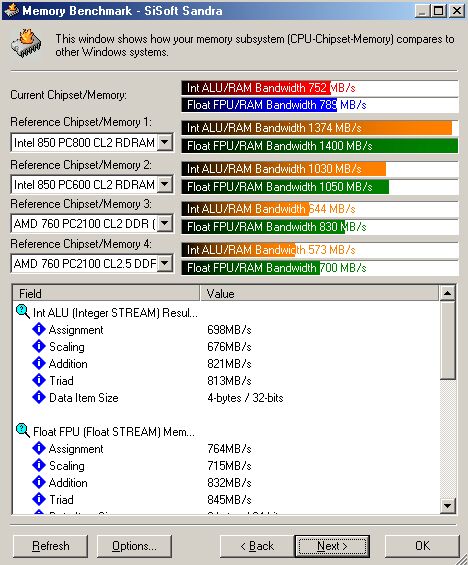
Task: Click the results list scroll down arrow
Action: pyautogui.click(x=447, y=506)
